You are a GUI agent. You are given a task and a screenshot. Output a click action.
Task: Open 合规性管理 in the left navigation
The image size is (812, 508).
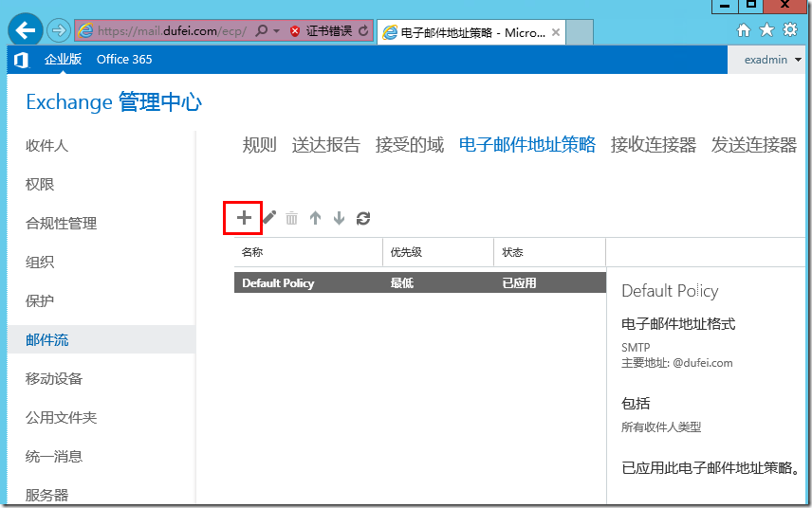click(61, 223)
